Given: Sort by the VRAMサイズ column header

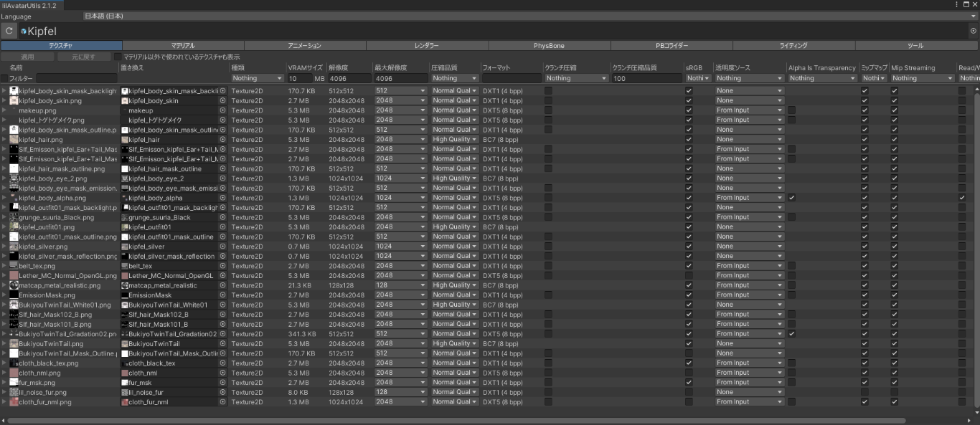Looking at the screenshot, I should [x=307, y=67].
